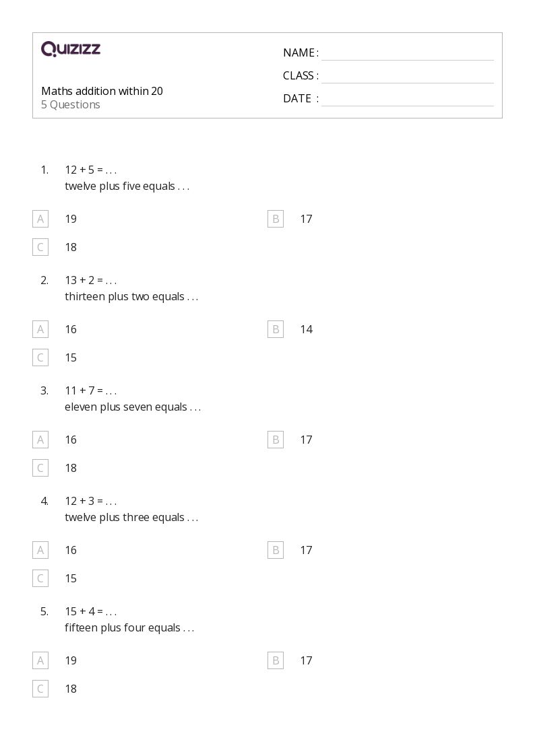Mark option C (15) for question 2

coord(40,357)
